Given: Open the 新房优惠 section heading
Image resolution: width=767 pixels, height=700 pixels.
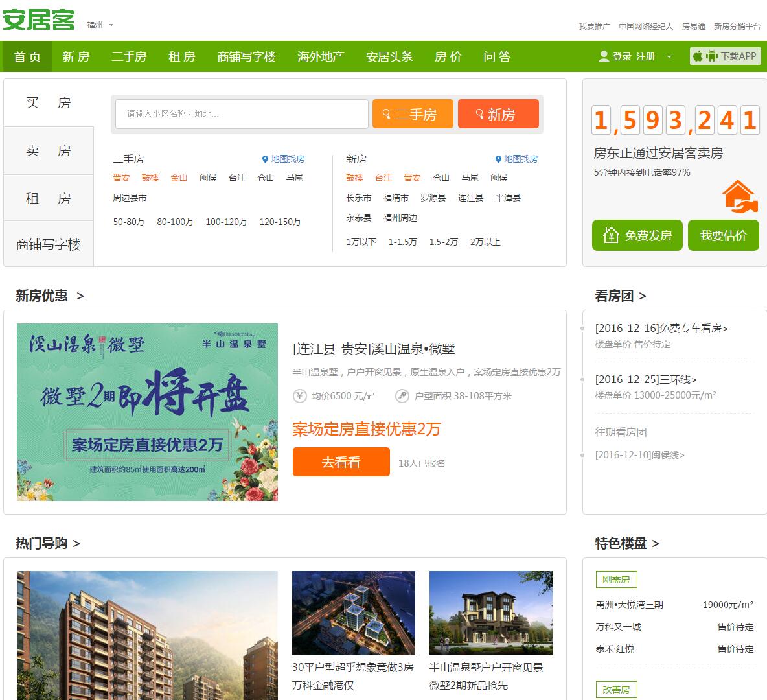Looking at the screenshot, I should tap(49, 296).
